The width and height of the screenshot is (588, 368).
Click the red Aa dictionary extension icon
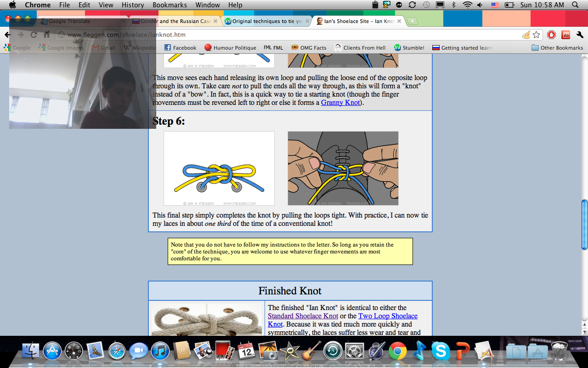point(566,34)
